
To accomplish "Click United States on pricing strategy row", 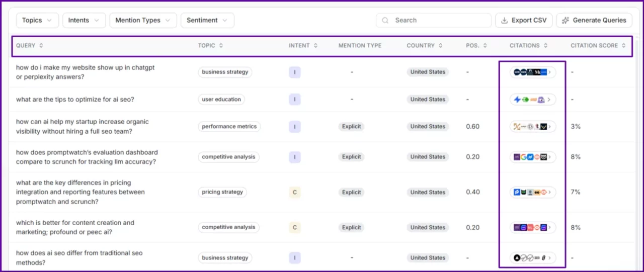I will click(428, 192).
